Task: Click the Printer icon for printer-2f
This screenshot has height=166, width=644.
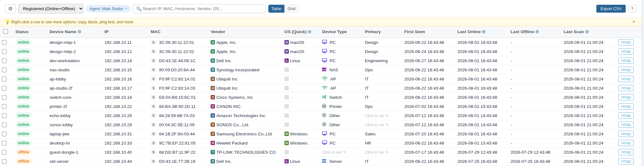Action: (x=324, y=106)
